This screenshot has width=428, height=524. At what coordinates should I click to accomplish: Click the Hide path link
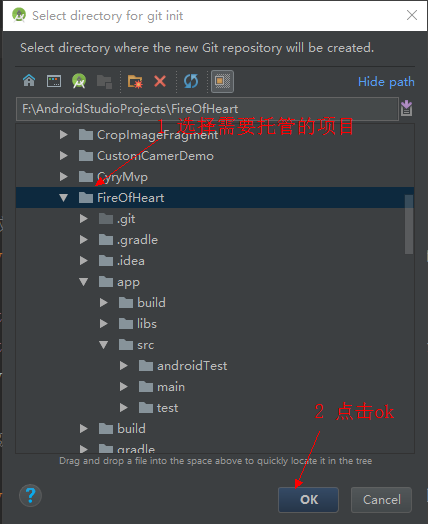[386, 82]
